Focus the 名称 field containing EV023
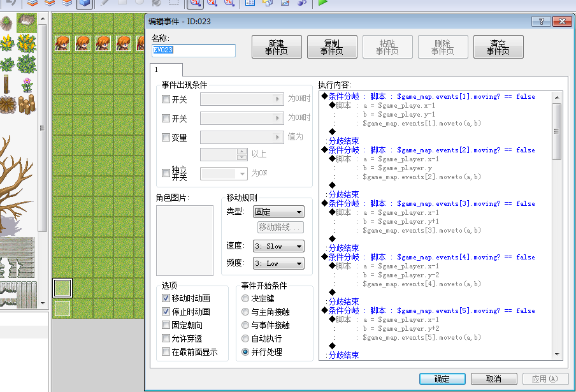Viewport: 576px width, 392px height. [194, 50]
